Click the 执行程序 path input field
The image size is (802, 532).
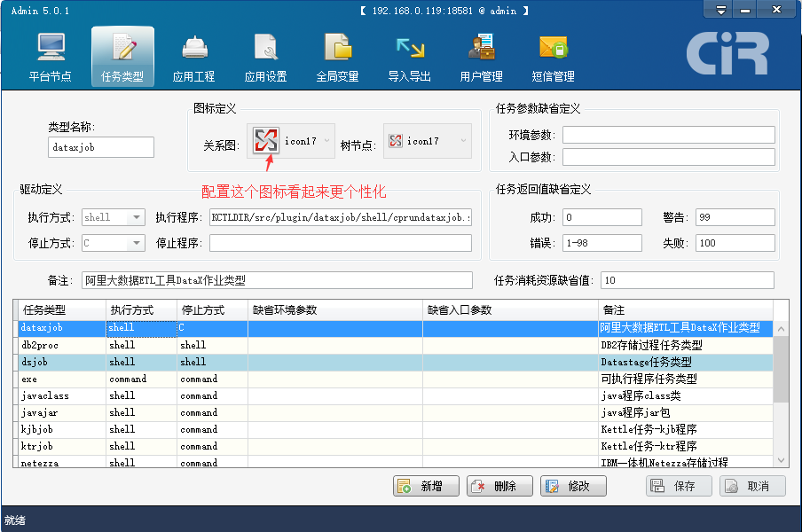click(x=341, y=217)
